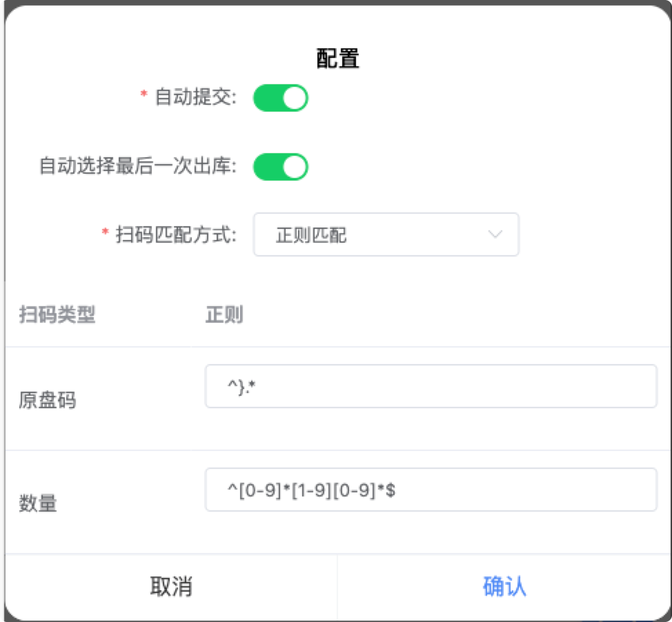Select the 正则 column header
Viewport: 672px width, 622px height.
click(224, 316)
